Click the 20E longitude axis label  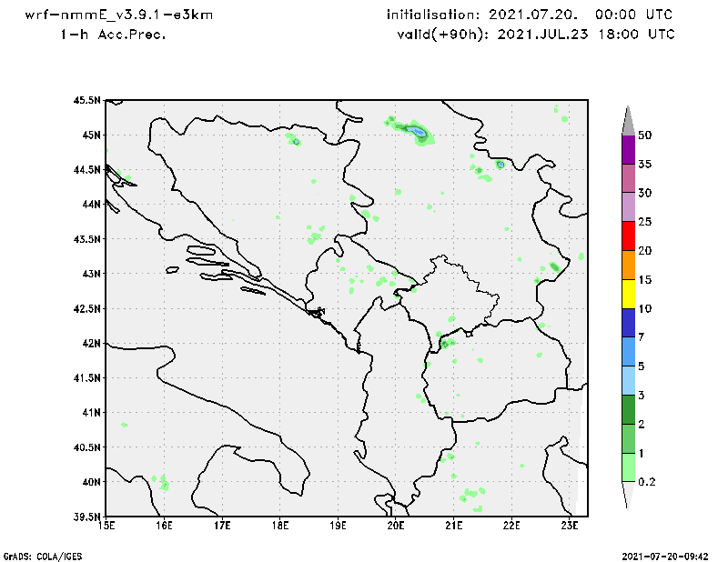tap(396, 526)
